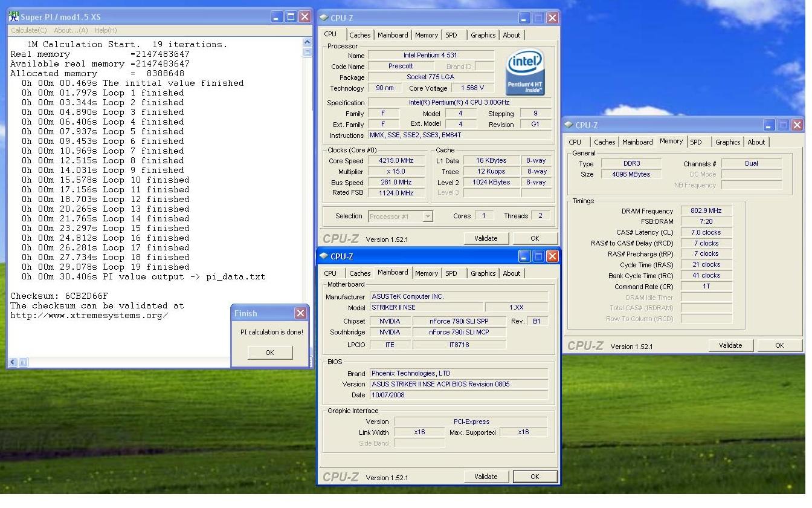Select SPD tab in the Mainboard CPU-Z window
Screen dimensions: 812x508
451,273
